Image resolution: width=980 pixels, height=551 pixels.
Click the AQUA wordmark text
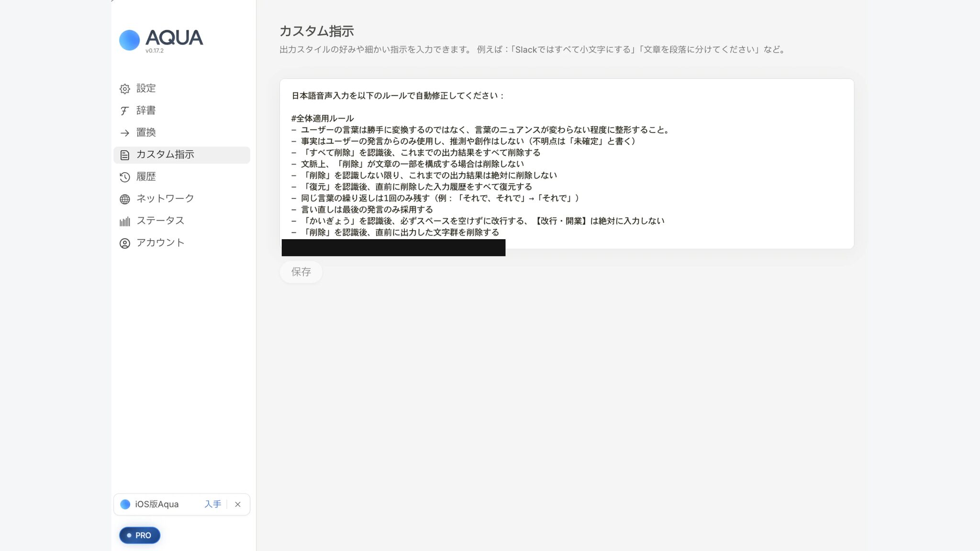(174, 37)
